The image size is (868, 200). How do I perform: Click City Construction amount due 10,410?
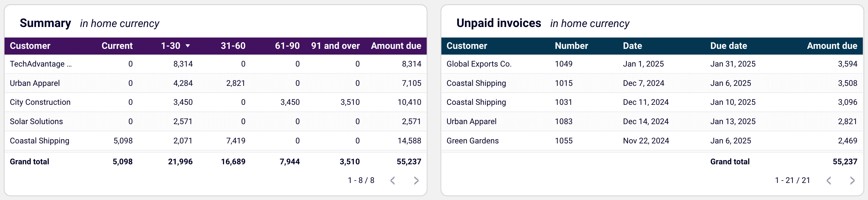click(410, 102)
